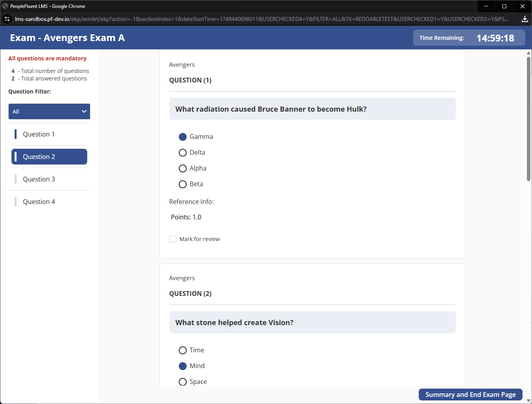Select the Mind stone radio button
This screenshot has width=532, height=404.
pyautogui.click(x=183, y=366)
